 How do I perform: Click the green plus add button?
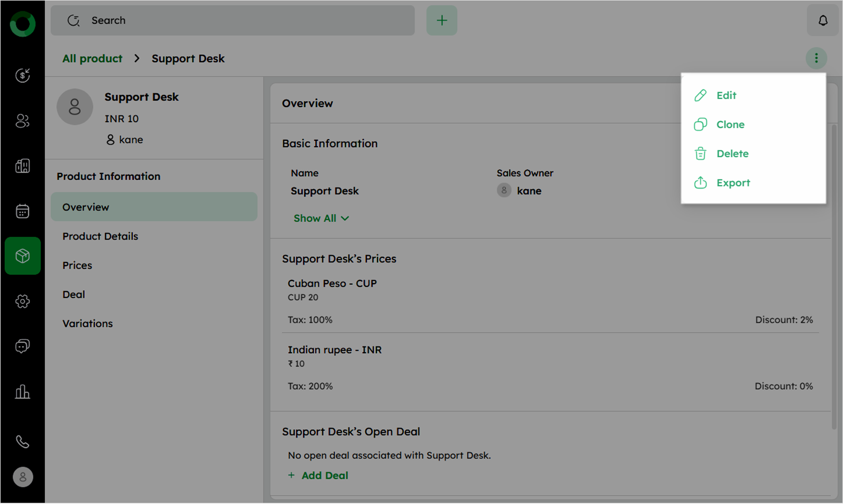tap(441, 21)
